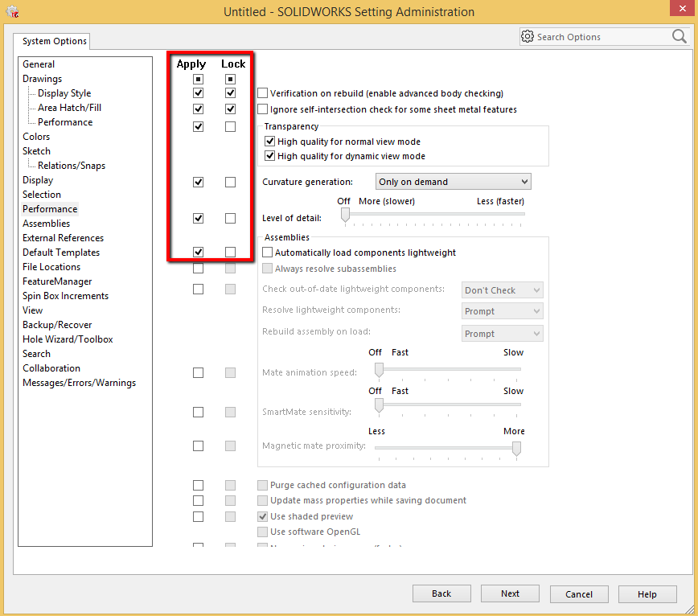Select Colors in the options tree
Image resolution: width=698 pixels, height=616 pixels.
tap(36, 137)
